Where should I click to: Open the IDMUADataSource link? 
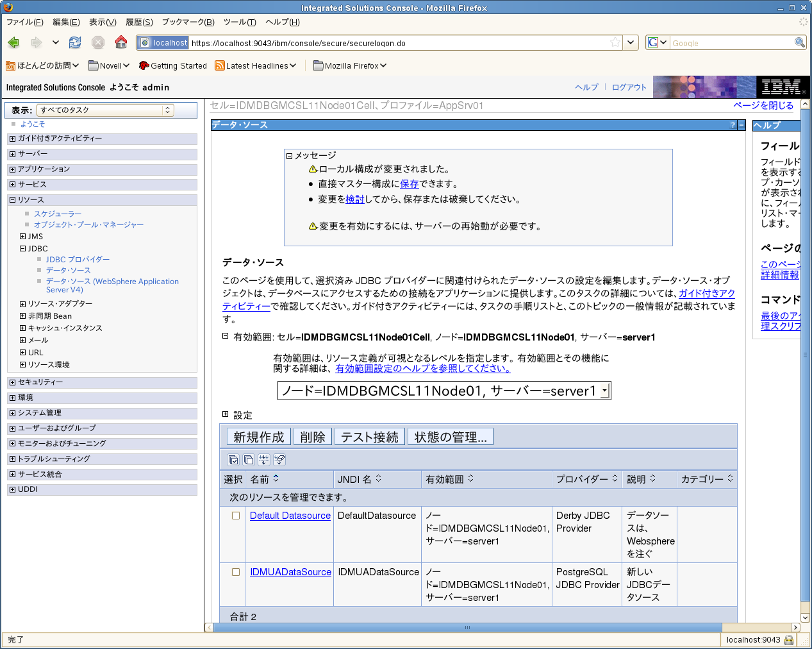click(290, 572)
